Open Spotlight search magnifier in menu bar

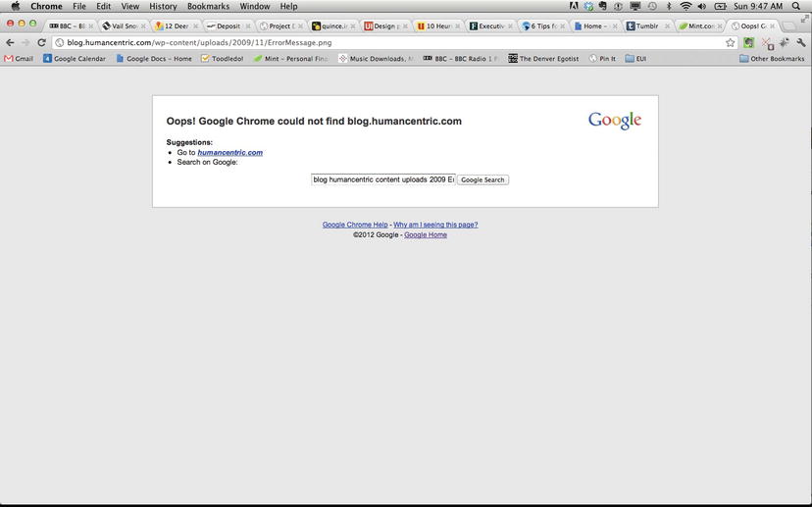tap(796, 6)
